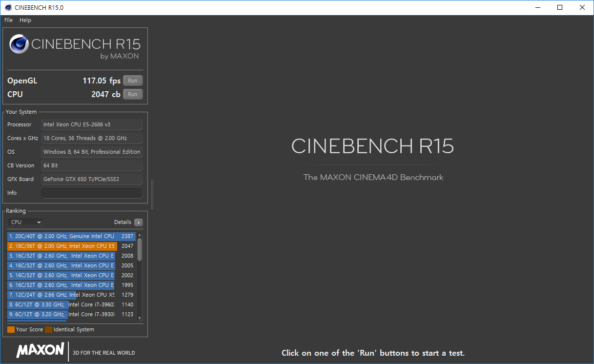Close the Cinebench window
This screenshot has width=594, height=364.
pyautogui.click(x=582, y=7)
